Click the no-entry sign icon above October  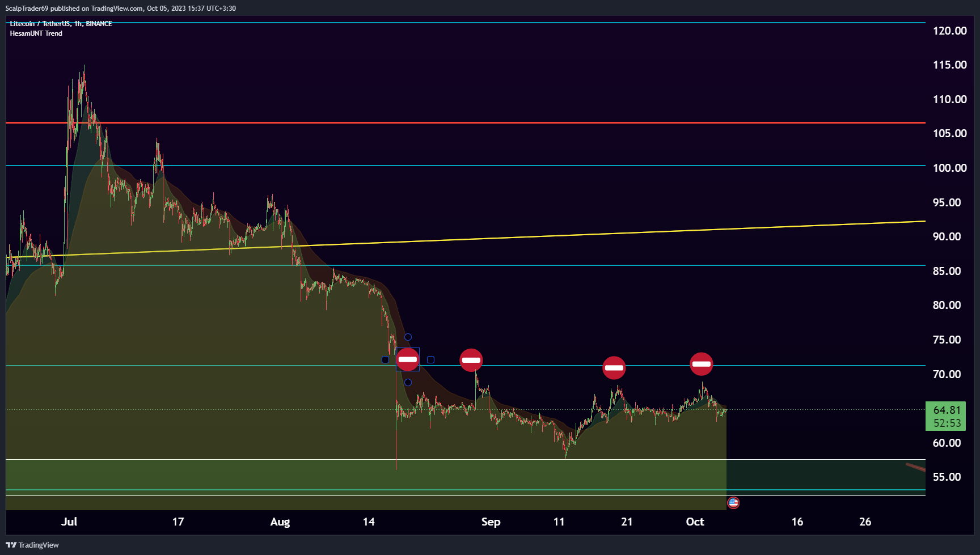[x=702, y=364]
